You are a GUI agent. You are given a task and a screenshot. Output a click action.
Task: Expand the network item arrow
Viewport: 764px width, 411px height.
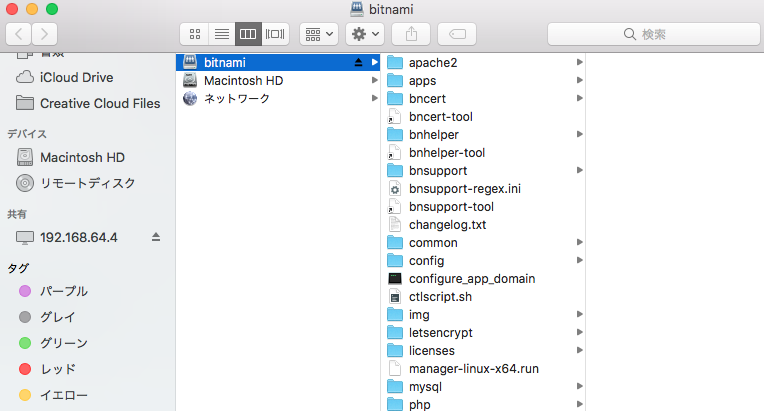(374, 98)
